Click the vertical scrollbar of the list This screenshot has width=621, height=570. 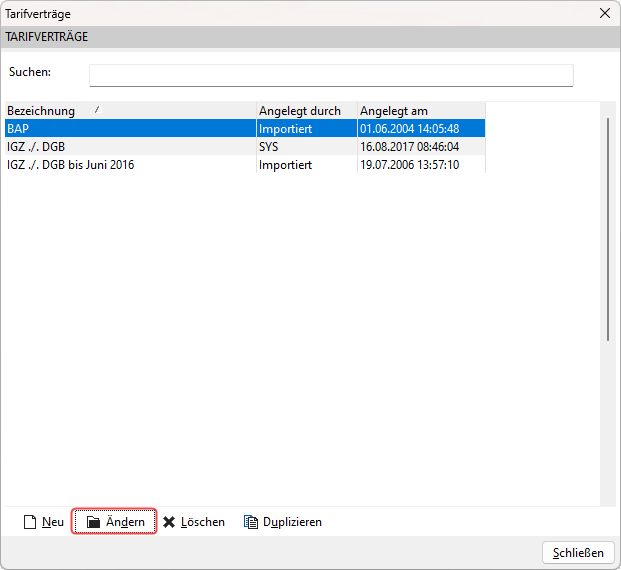click(608, 229)
